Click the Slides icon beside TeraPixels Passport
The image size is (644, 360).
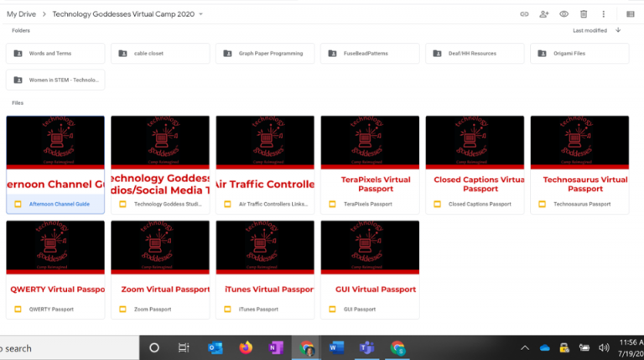332,204
